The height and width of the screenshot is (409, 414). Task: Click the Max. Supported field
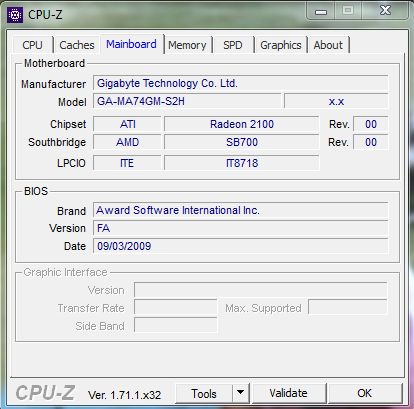(348, 307)
